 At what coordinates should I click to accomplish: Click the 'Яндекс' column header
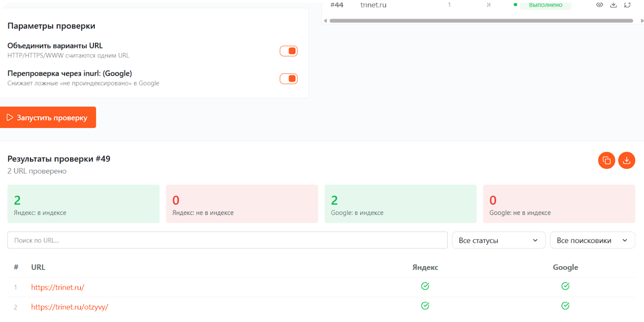tap(425, 267)
